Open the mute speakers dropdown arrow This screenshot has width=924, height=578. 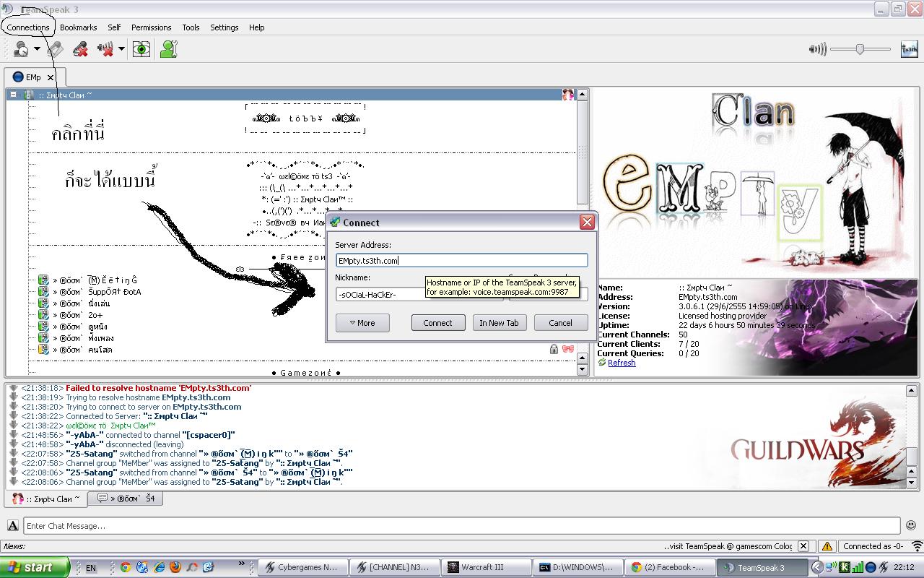(121, 49)
